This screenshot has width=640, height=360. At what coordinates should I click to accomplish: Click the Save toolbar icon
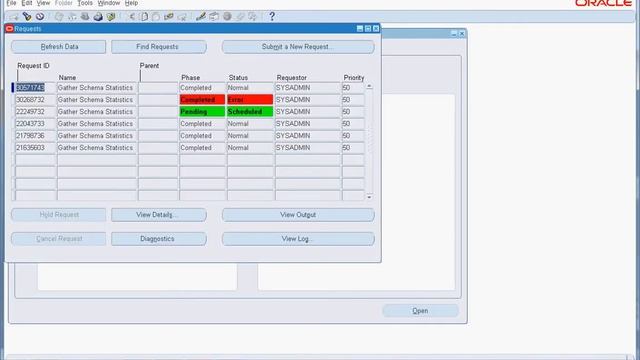pyautogui.click(x=59, y=17)
